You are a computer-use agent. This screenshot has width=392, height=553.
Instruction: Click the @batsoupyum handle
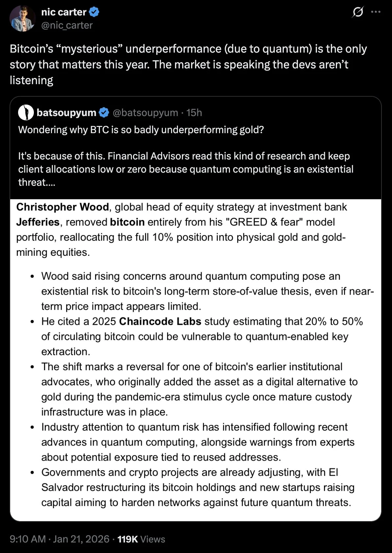(145, 112)
